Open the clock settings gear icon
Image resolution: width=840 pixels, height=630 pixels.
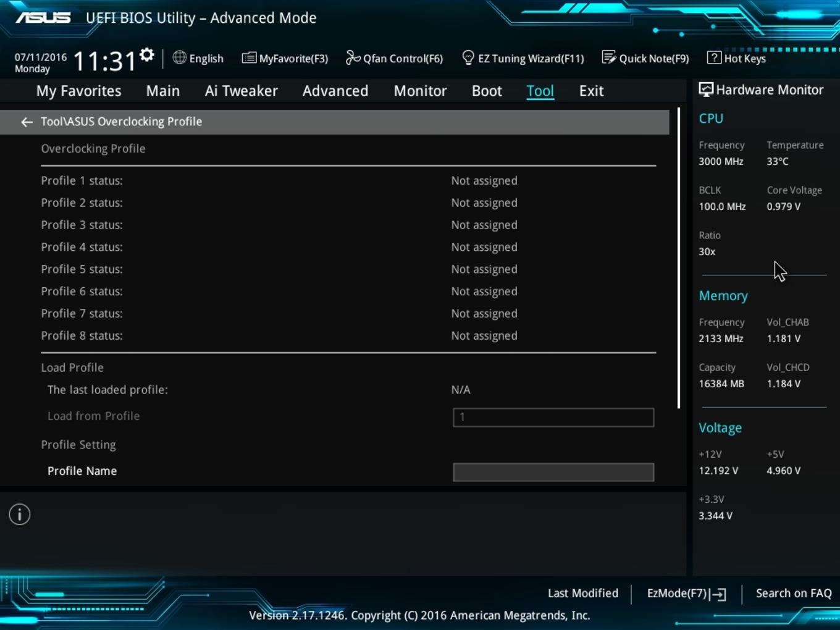[x=146, y=56]
